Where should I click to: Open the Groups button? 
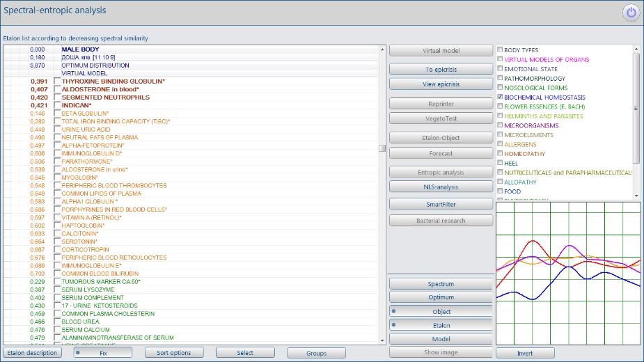(x=316, y=353)
